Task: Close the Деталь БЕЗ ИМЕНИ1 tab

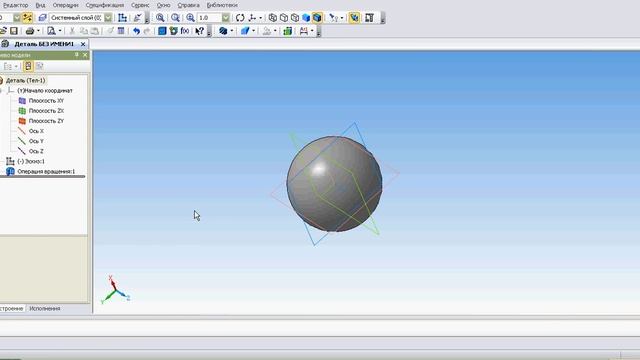Action: pyautogui.click(x=83, y=44)
